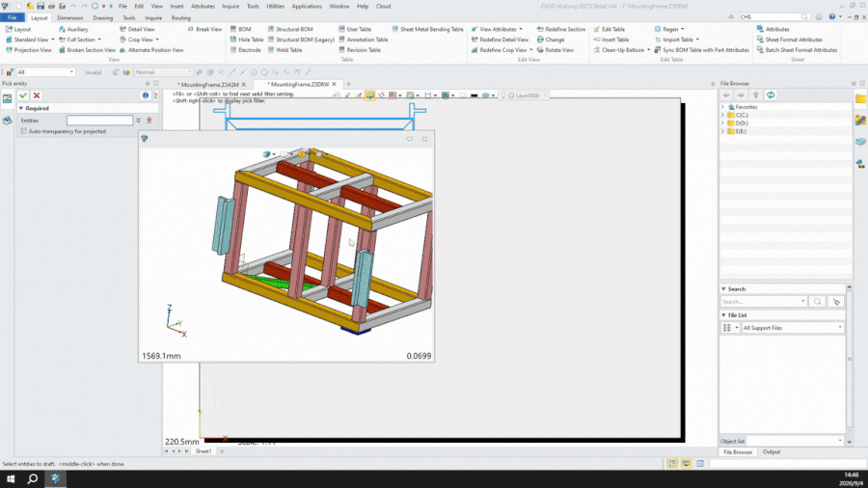Toggle the first status bar layout icon
This screenshot has height=488, width=868.
tap(672, 464)
